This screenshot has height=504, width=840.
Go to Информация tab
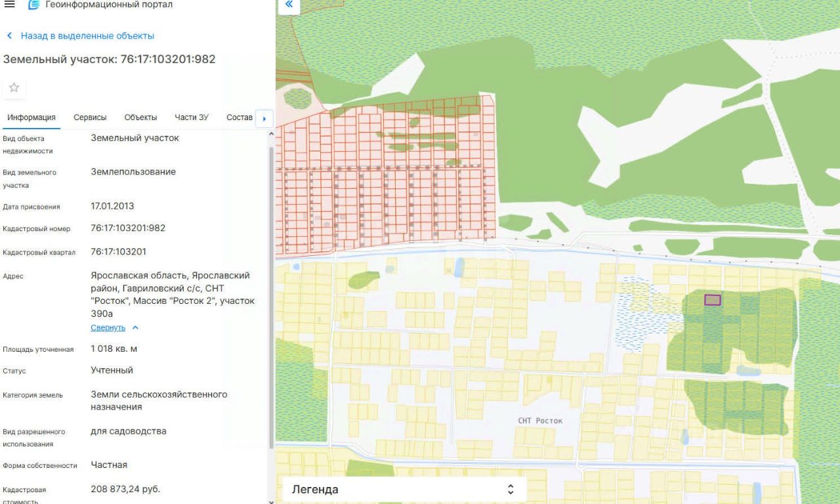31,117
